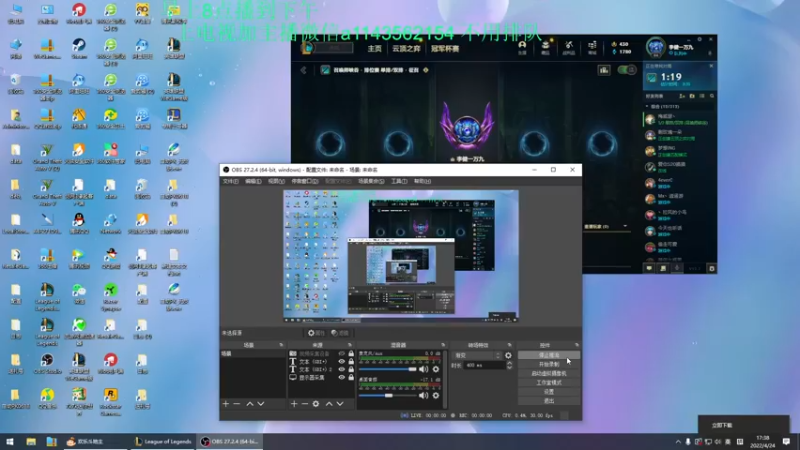Toggle the green switch in League lobby
The image size is (800, 450).
[627, 70]
